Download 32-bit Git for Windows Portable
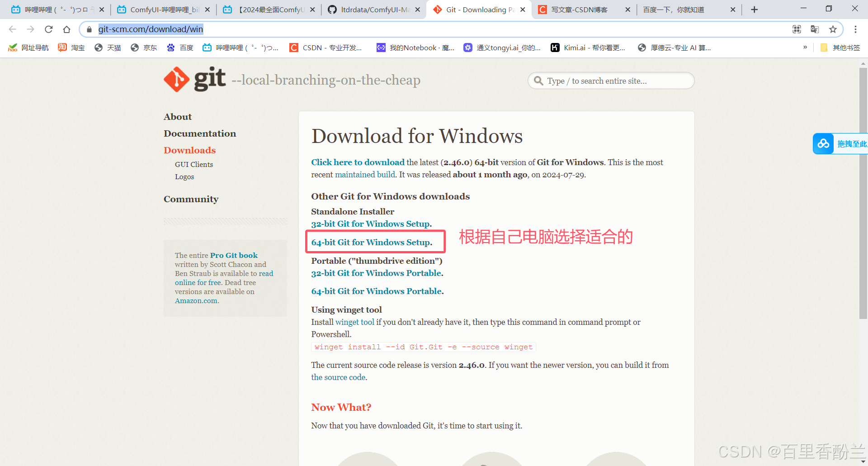Viewport: 868px width, 466px height. click(377, 273)
